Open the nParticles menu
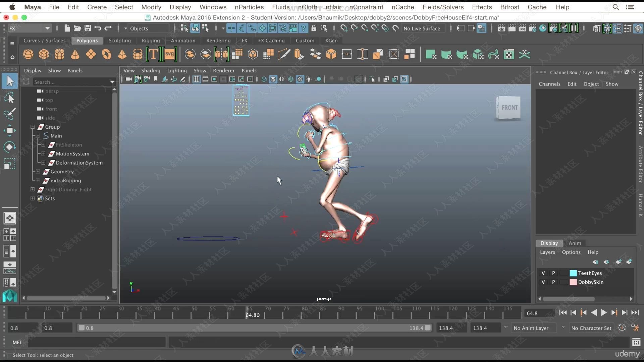Screen dimensions: 644x362 click(x=249, y=7)
